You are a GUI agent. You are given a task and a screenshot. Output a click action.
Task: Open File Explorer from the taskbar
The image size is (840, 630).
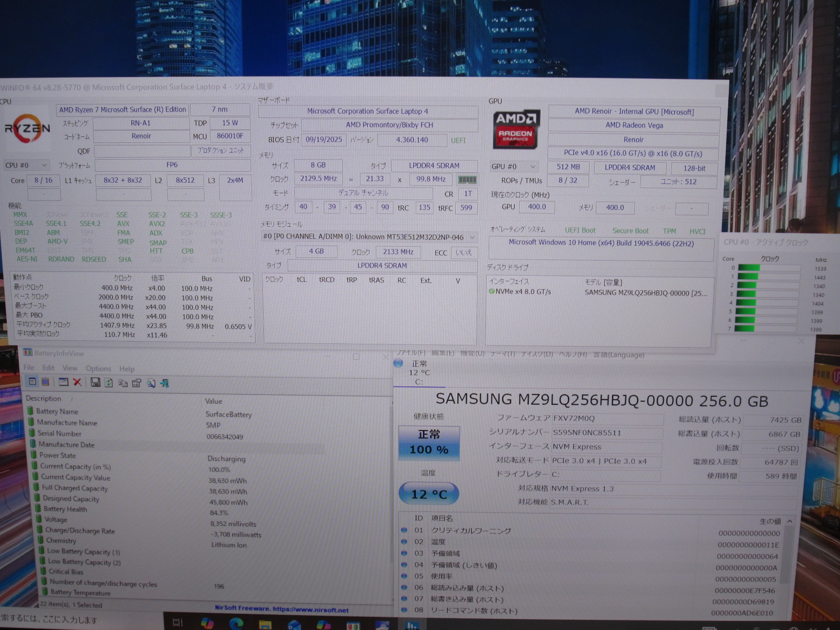click(x=266, y=624)
